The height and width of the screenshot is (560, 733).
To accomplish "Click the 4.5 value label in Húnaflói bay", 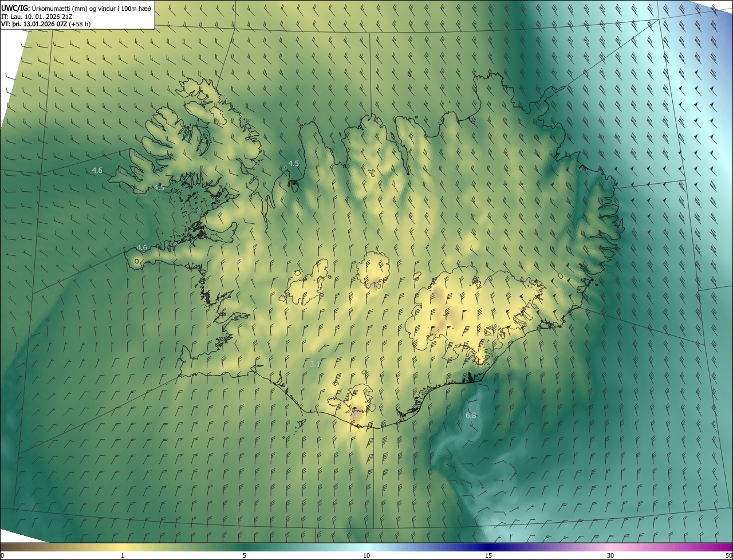I will coord(293,163).
